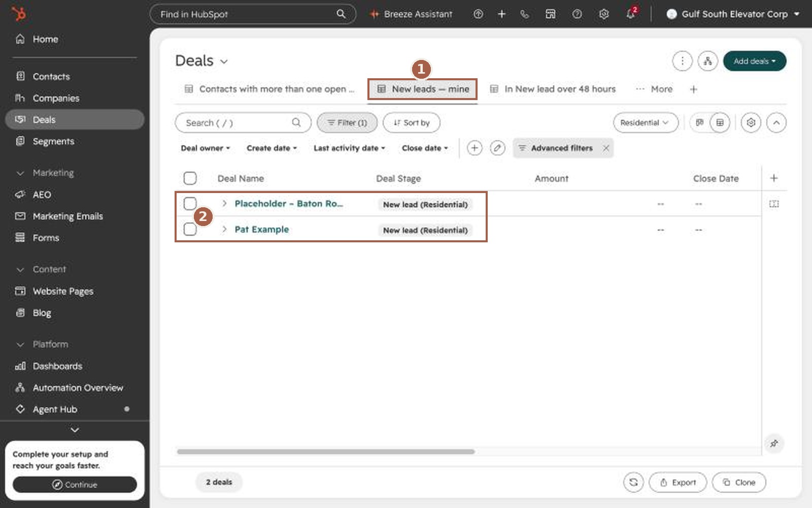Show more sidebar items with down chevron

point(75,430)
